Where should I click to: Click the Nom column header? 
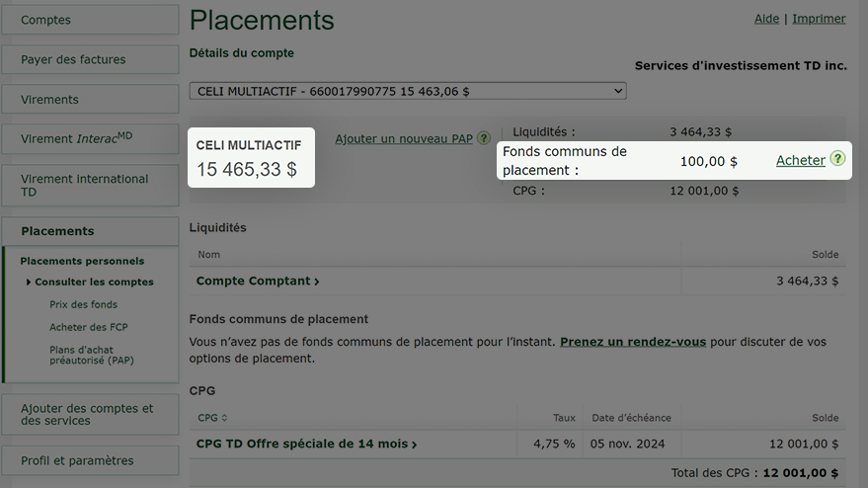point(208,254)
